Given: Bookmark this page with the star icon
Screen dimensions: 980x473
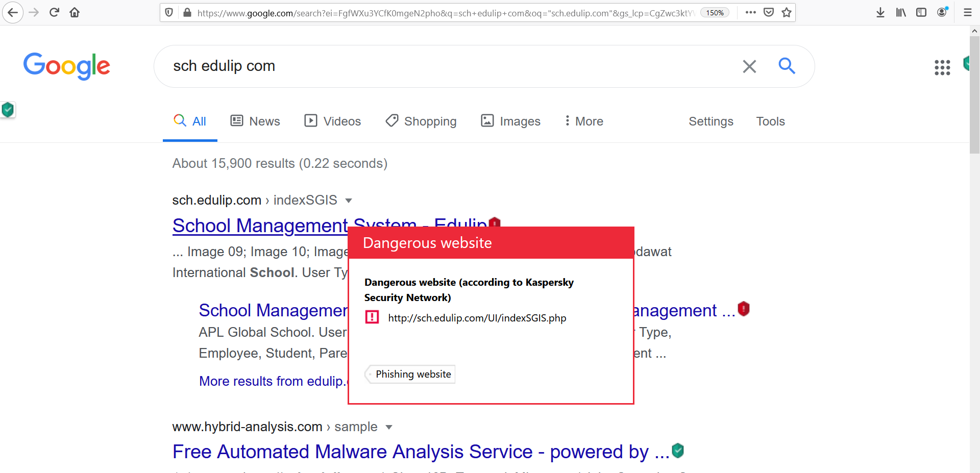Looking at the screenshot, I should tap(787, 12).
